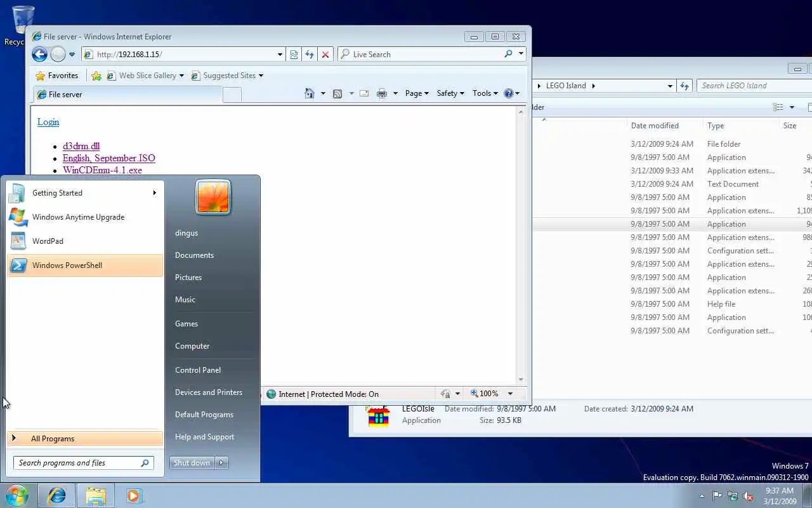Click the Refresh icon in Internet Explorer
This screenshot has height=508, width=812.
310,55
